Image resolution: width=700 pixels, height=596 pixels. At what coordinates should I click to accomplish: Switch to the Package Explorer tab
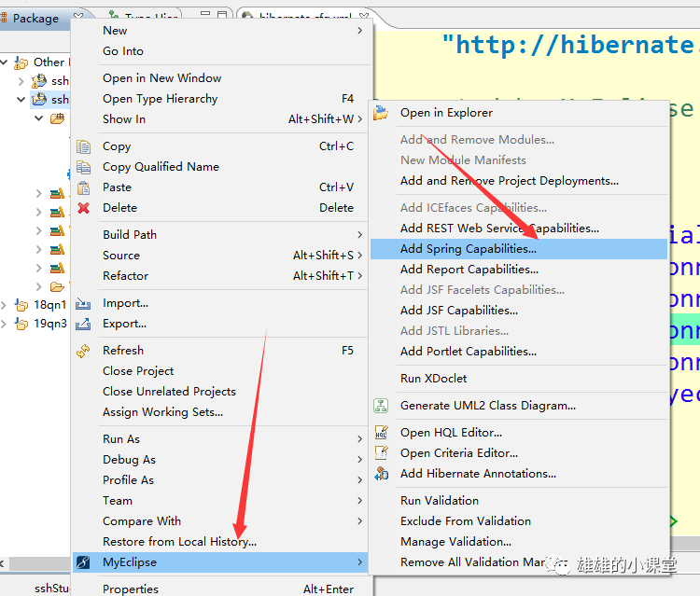click(x=35, y=19)
